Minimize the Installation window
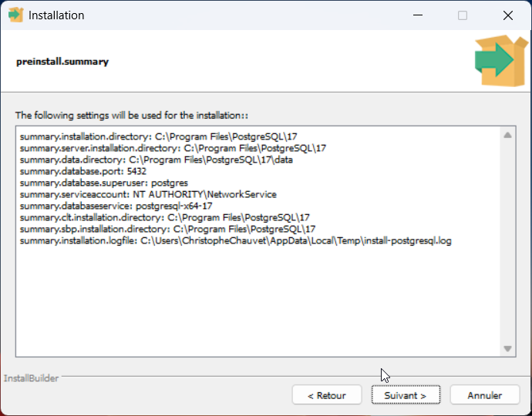Viewport: 532px width, 416px height. 418,15
